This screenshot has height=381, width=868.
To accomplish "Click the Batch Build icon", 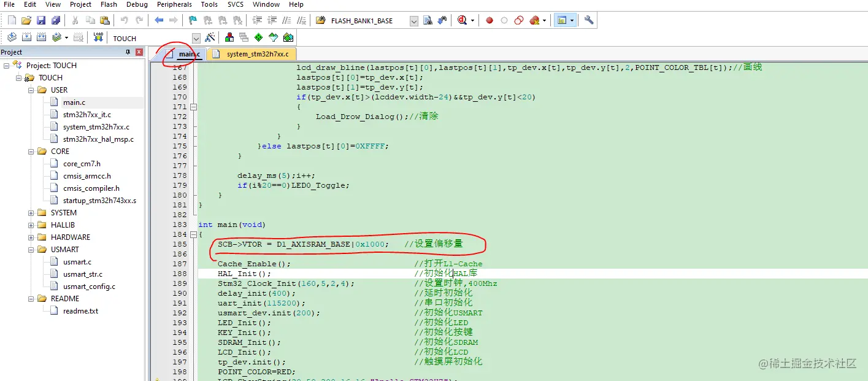I will 56,37.
